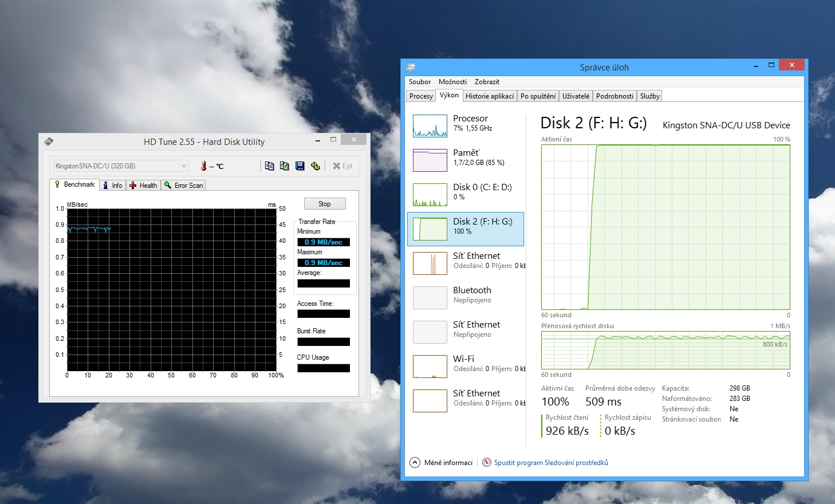Viewport: 835px width, 504px height.
Task: Switch to the Health tab
Action: [143, 186]
